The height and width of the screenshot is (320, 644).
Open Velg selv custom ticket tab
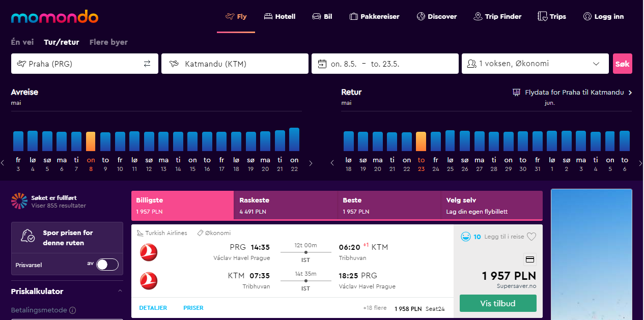coord(492,206)
